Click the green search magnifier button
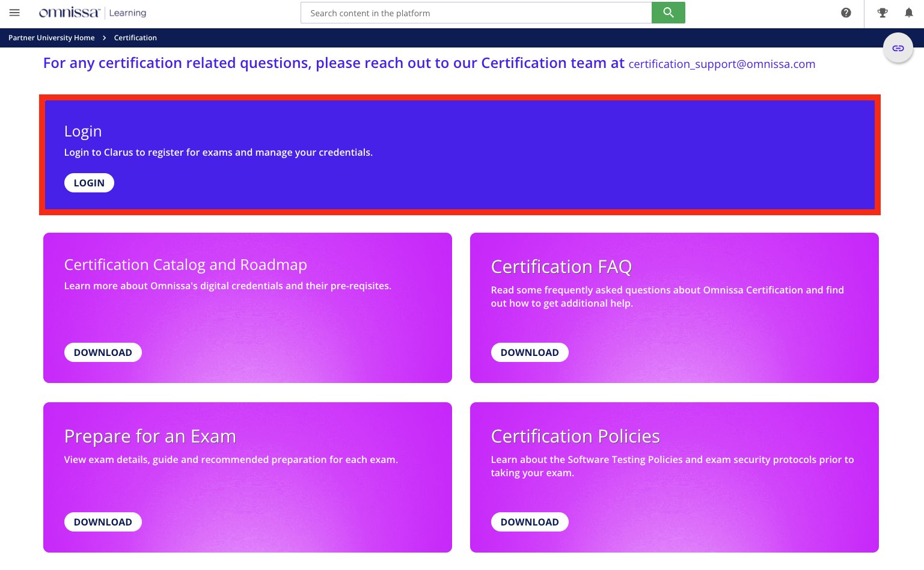Image resolution: width=924 pixels, height=570 pixels. point(668,13)
